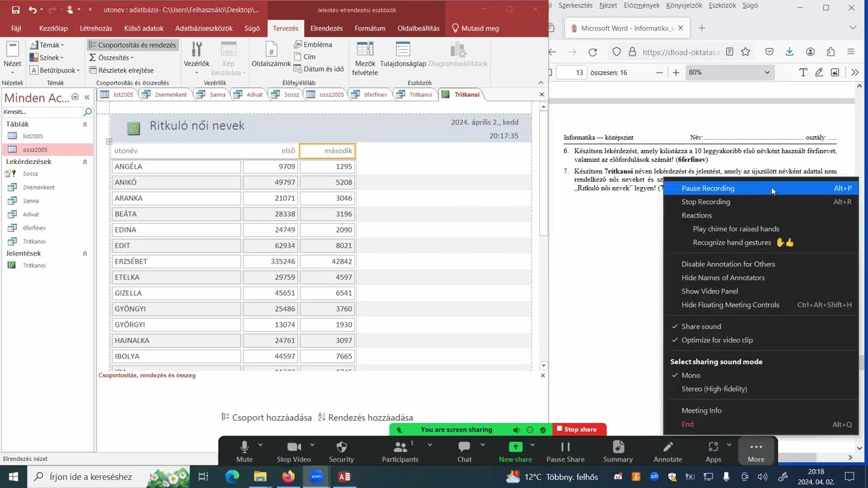
Task: Expand the Témák dropdown
Action: point(47,45)
